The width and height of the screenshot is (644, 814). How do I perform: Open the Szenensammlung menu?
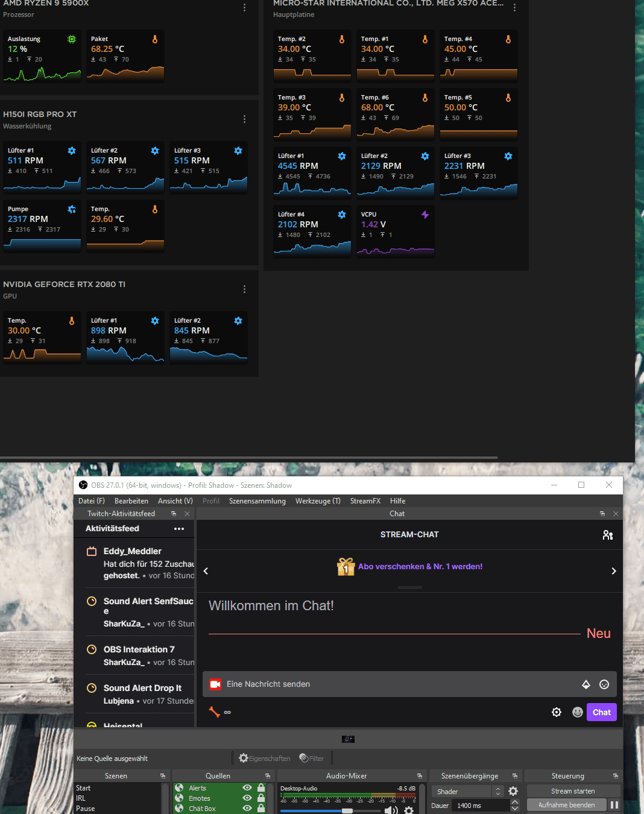tap(257, 501)
